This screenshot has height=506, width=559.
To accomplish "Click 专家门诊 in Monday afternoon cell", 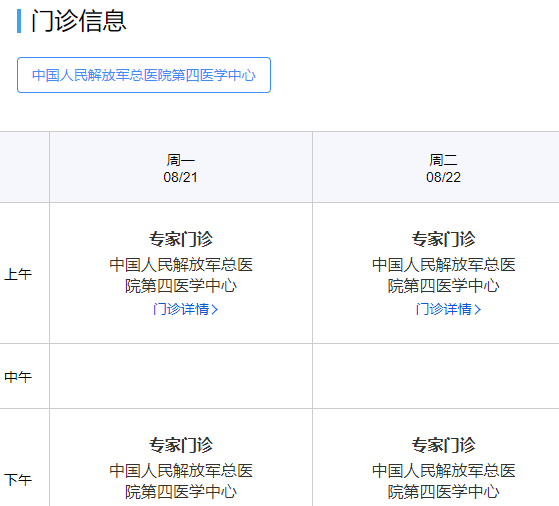I will [x=181, y=445].
